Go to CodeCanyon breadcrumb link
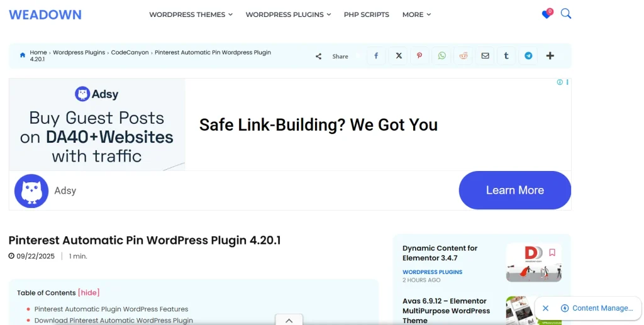The image size is (644, 325). [x=130, y=53]
